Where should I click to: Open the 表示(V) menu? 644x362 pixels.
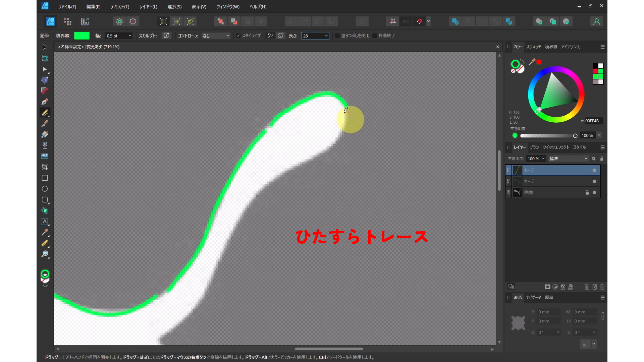199,6
